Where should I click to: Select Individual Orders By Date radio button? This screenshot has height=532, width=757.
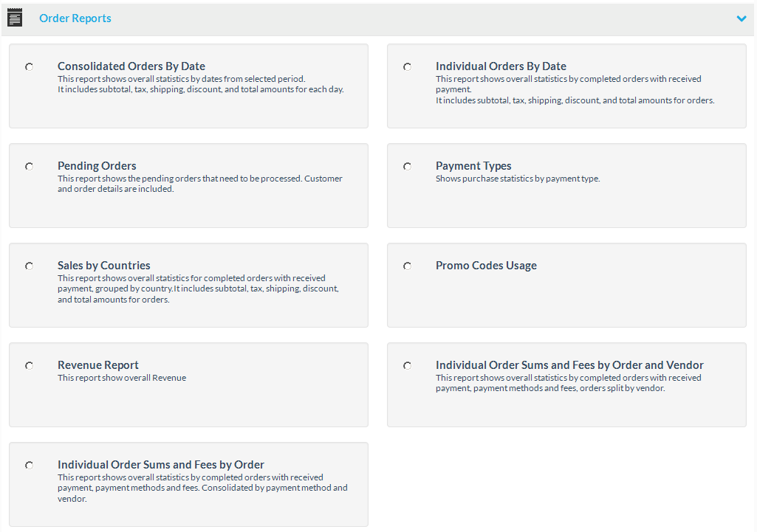(x=408, y=67)
